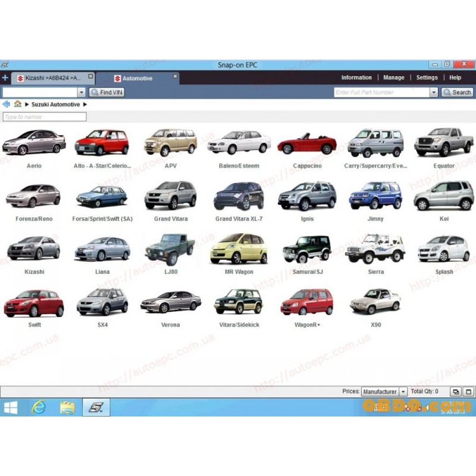
Task: Open the Ignis car image
Action: point(307,196)
